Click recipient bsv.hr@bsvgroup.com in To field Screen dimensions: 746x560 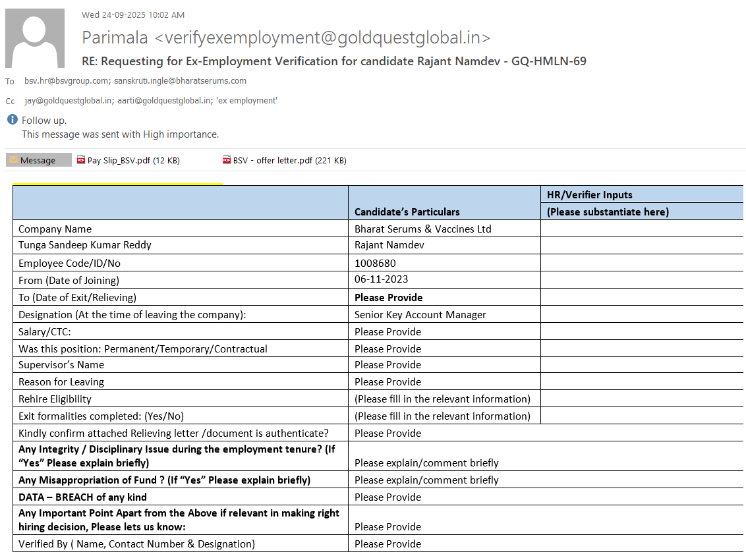(66, 81)
